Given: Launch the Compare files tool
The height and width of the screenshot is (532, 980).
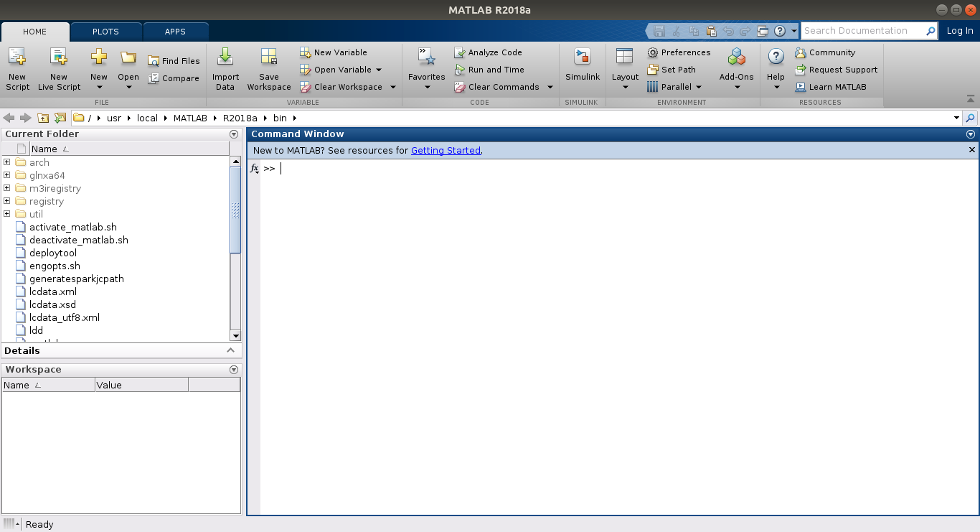Looking at the screenshot, I should pyautogui.click(x=174, y=78).
